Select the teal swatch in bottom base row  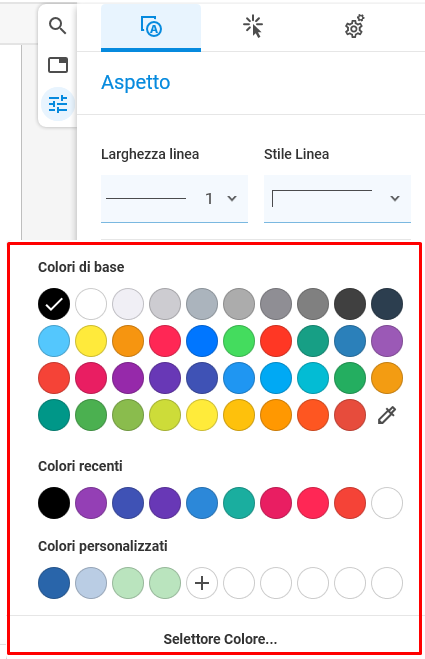click(54, 415)
